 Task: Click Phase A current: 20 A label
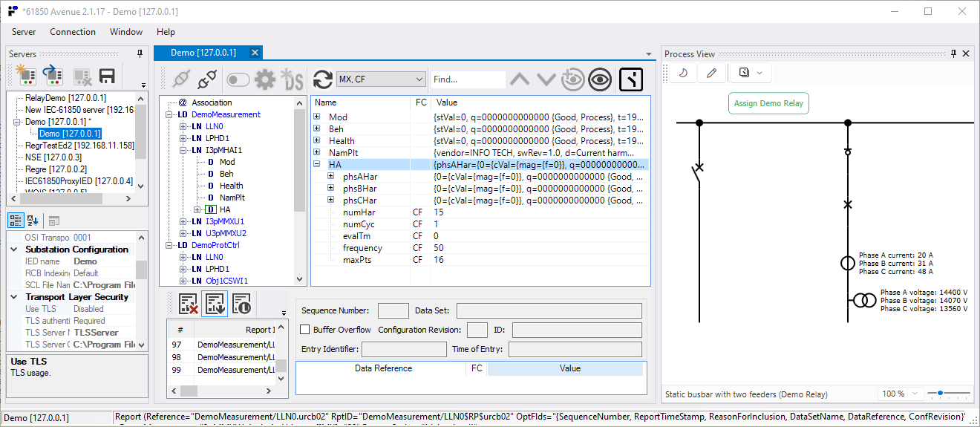click(x=896, y=255)
